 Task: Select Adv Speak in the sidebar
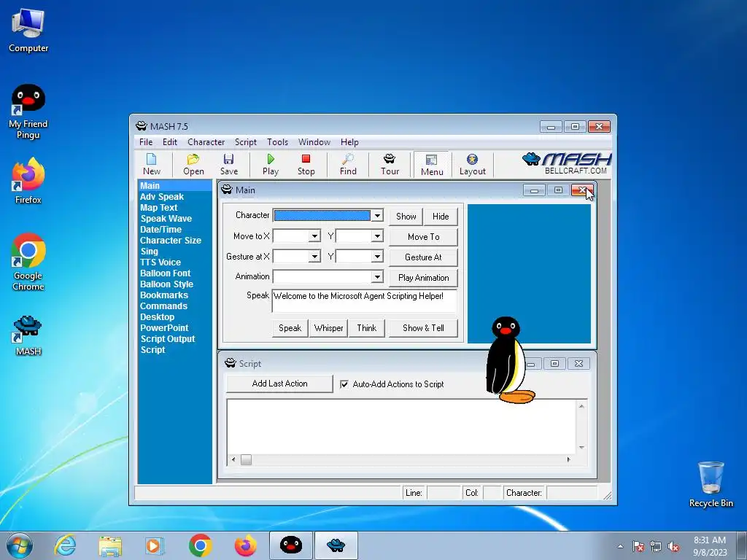[161, 197]
